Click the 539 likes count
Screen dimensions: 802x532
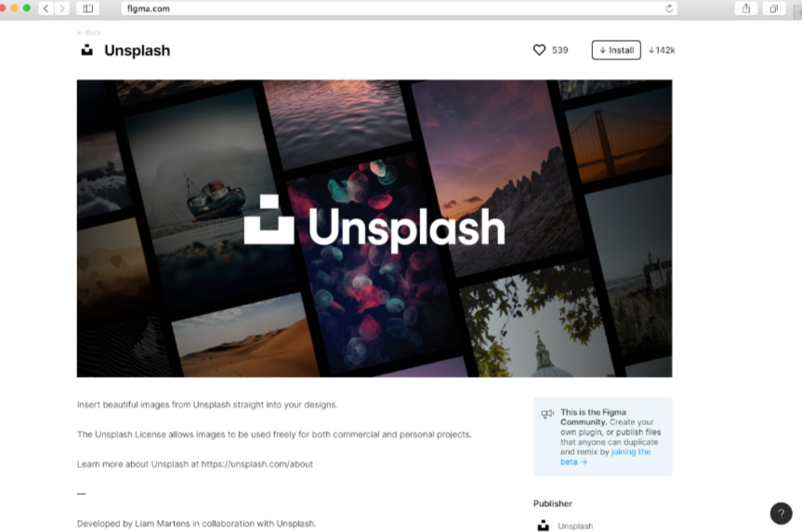click(560, 50)
